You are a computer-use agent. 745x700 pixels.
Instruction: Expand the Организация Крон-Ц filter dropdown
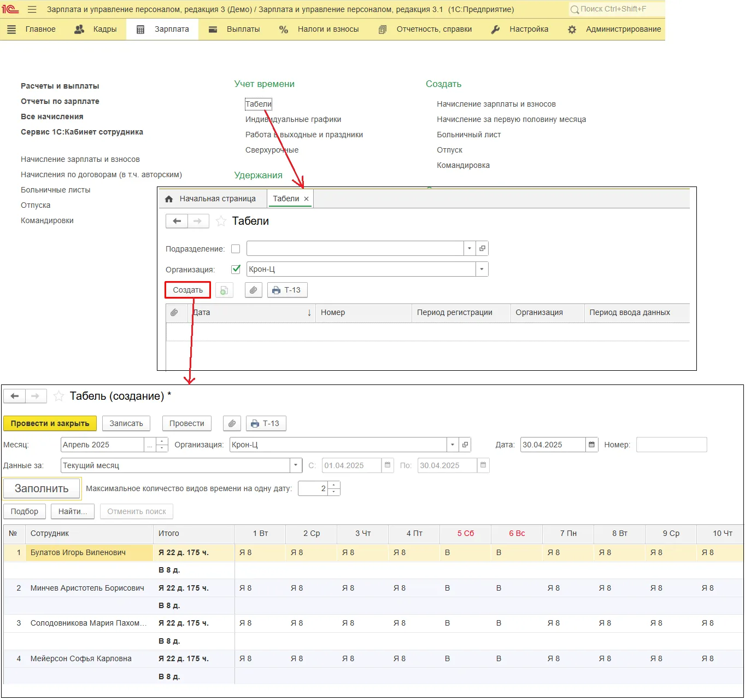pyautogui.click(x=482, y=269)
